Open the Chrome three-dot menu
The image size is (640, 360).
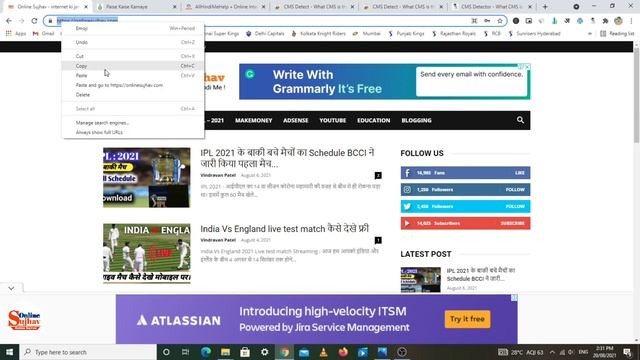631,20
